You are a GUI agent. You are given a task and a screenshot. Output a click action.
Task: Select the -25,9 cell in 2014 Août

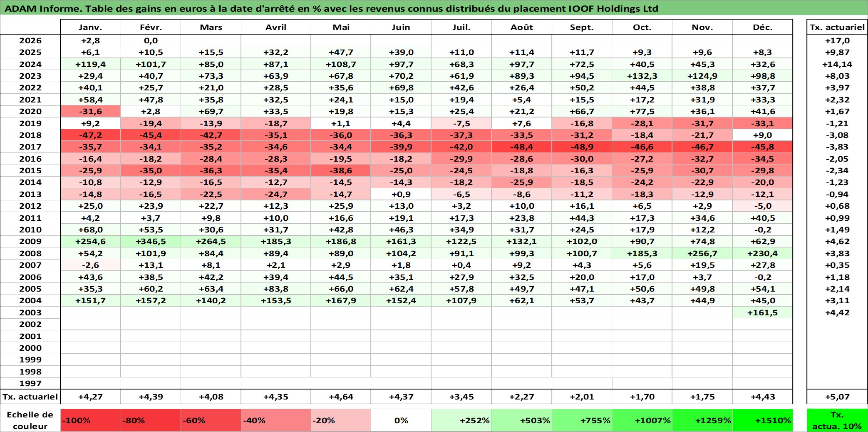click(x=522, y=182)
